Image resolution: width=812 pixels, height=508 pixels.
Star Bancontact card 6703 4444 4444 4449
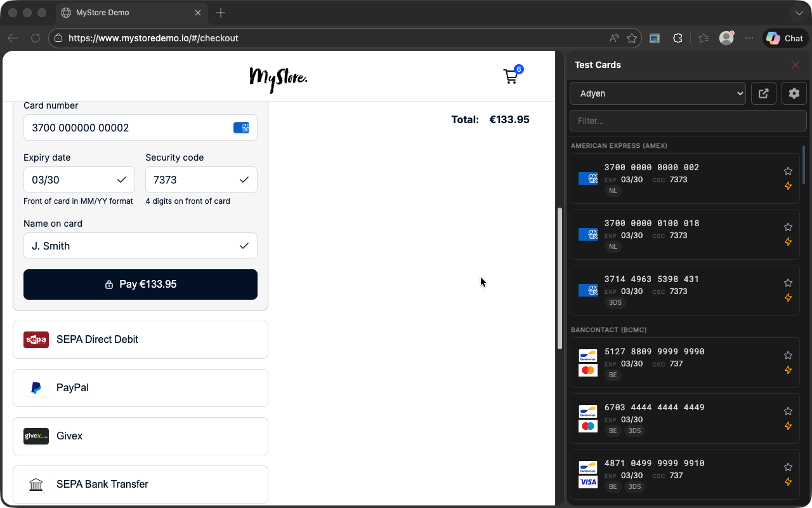click(x=788, y=411)
